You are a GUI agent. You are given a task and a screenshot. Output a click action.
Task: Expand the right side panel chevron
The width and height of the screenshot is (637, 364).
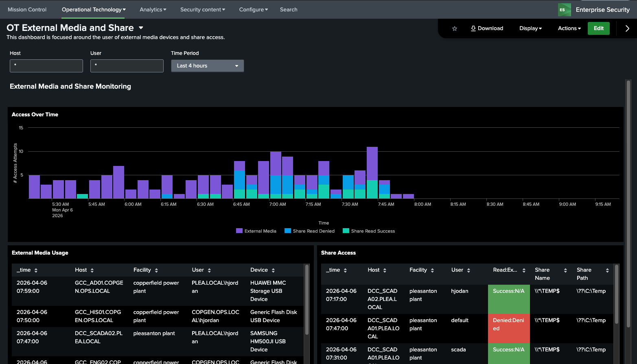click(627, 28)
